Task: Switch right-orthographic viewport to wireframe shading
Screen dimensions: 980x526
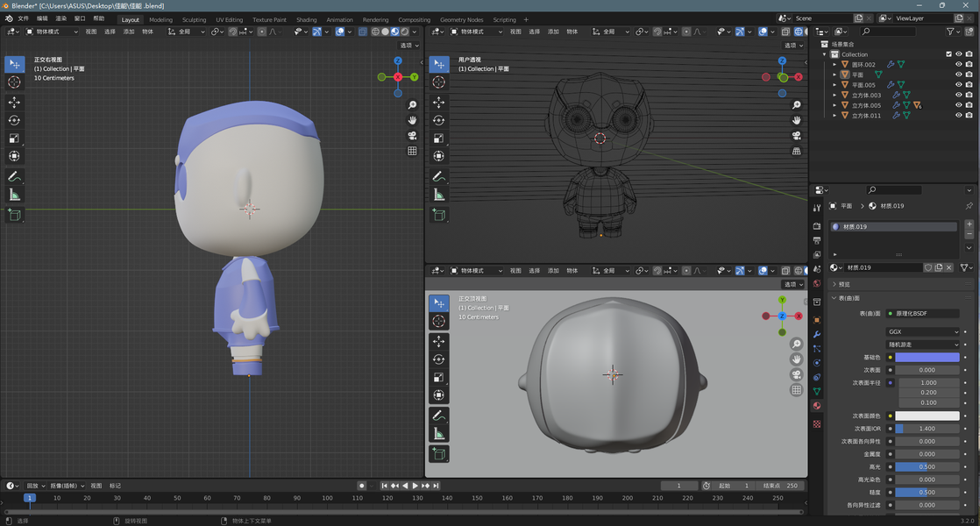Action: pyautogui.click(x=376, y=32)
